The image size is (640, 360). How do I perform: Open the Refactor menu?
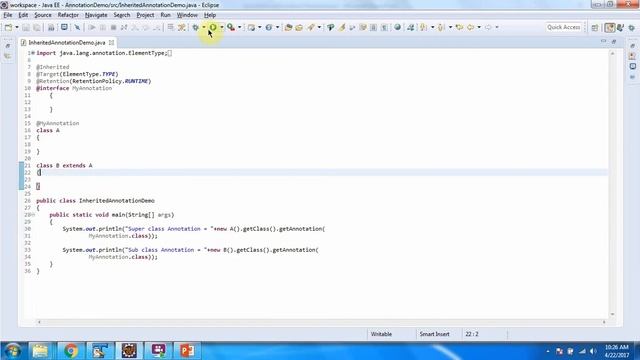click(x=68, y=15)
